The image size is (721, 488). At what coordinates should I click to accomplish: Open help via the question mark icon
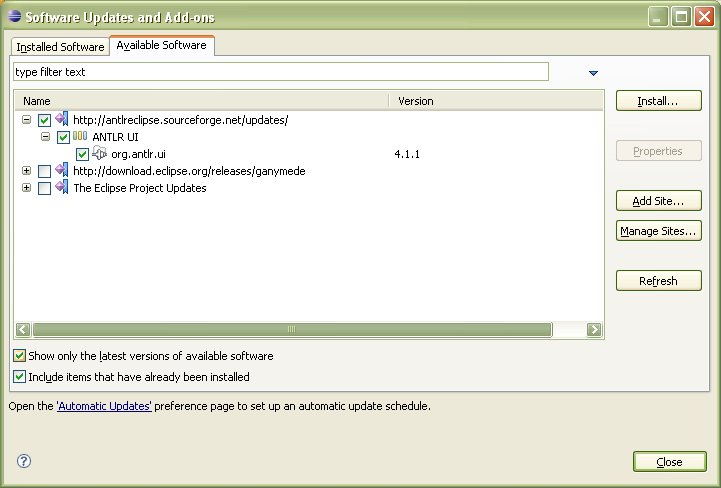click(x=24, y=461)
